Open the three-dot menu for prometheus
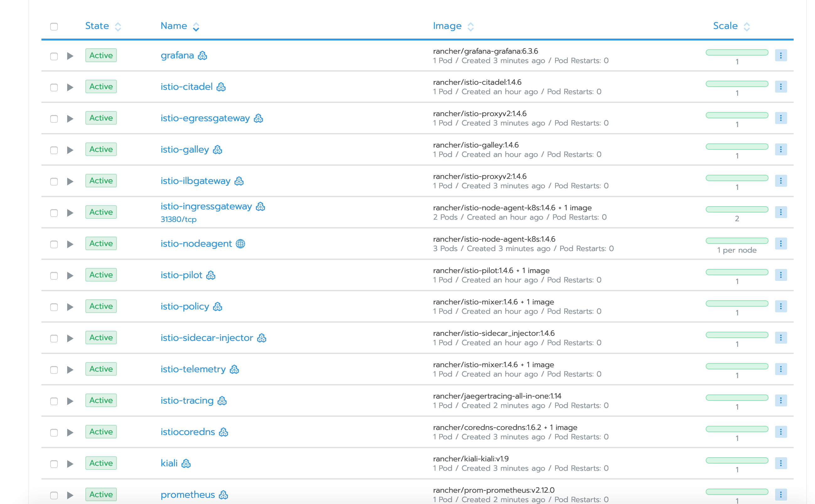The height and width of the screenshot is (504, 815). 781,495
